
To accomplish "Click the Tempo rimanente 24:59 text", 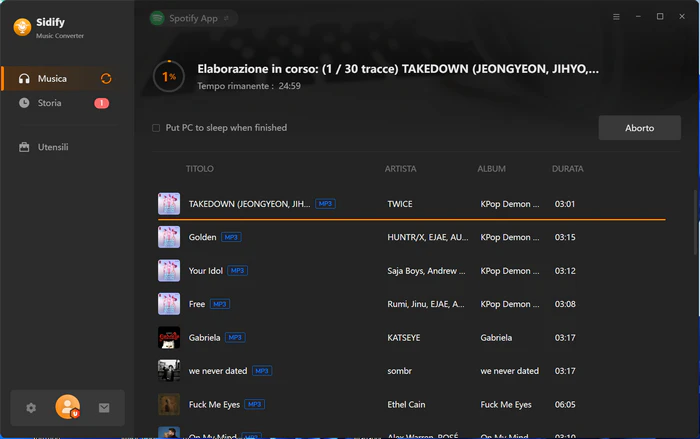I will pyautogui.click(x=249, y=86).
